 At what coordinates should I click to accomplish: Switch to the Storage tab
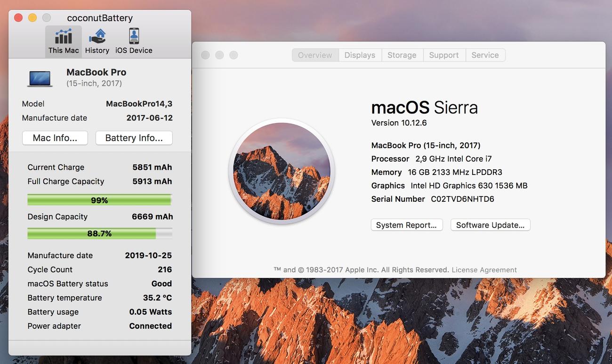coord(402,55)
